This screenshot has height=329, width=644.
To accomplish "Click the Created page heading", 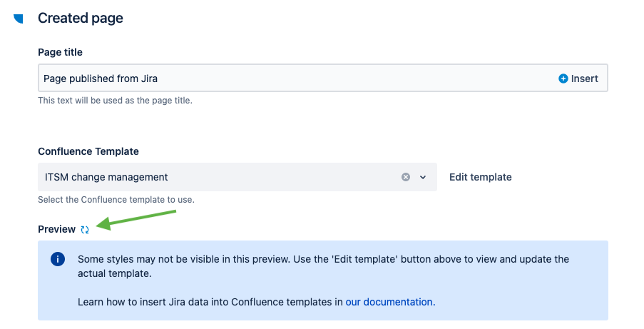I will click(x=81, y=19).
